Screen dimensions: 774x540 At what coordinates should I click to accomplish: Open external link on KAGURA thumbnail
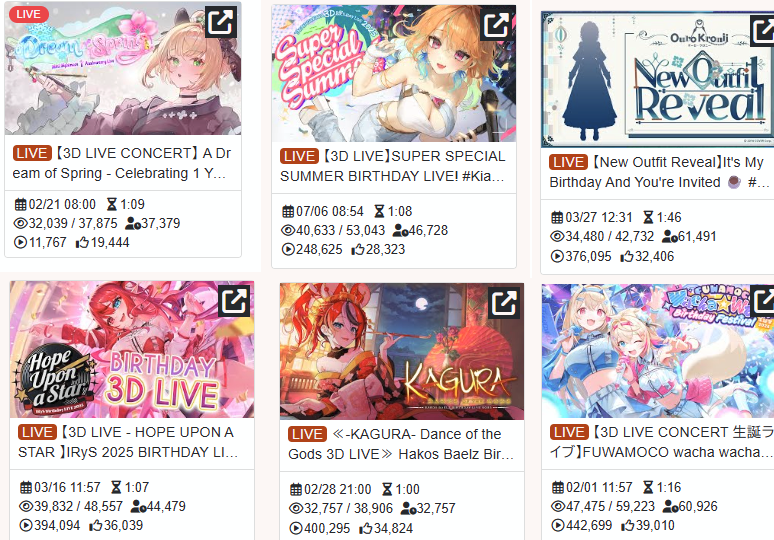[503, 303]
